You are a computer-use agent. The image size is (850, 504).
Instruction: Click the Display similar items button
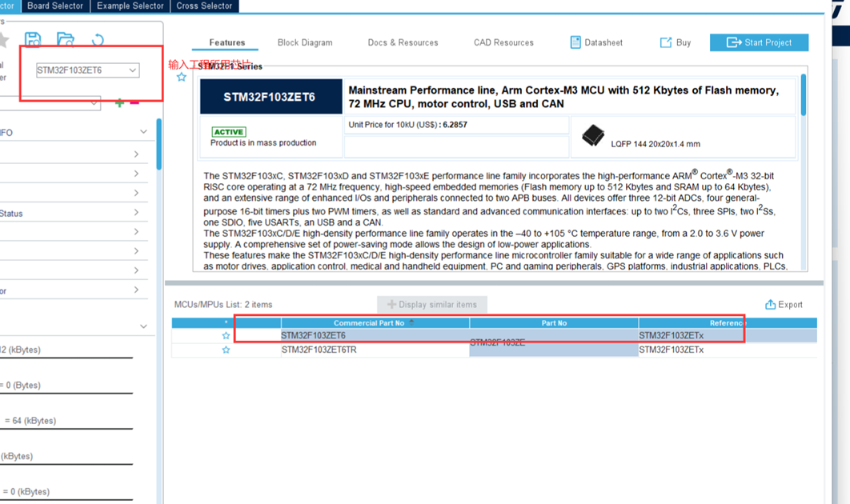pyautogui.click(x=432, y=305)
